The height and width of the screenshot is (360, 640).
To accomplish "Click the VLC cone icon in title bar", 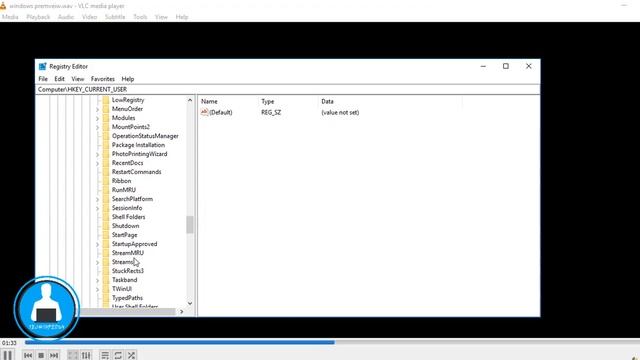I will 3,6.
